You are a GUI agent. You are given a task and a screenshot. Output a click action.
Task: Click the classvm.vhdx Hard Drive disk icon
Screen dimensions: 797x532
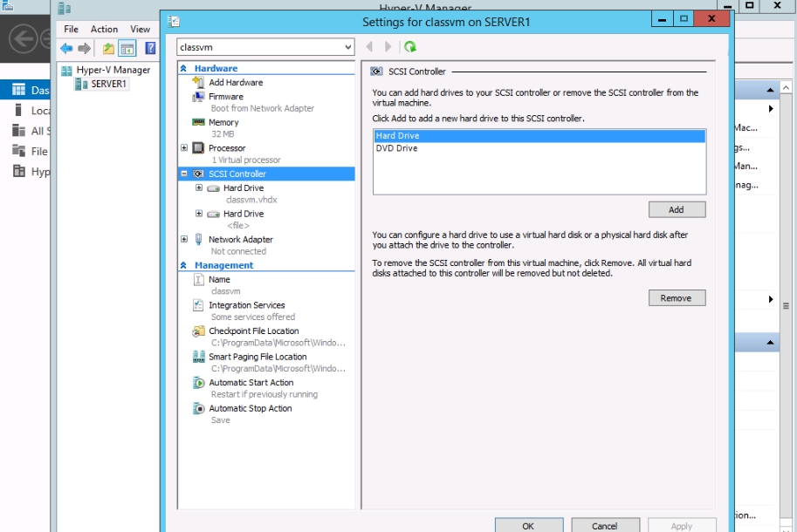[214, 188]
